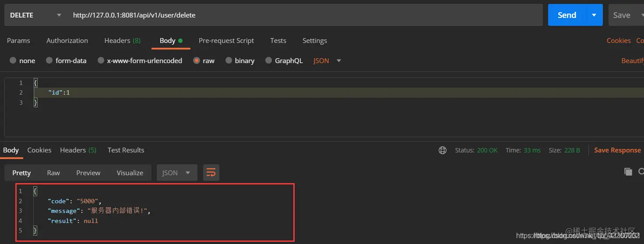Open the Params tab
The image size is (644, 244).
[18, 40]
